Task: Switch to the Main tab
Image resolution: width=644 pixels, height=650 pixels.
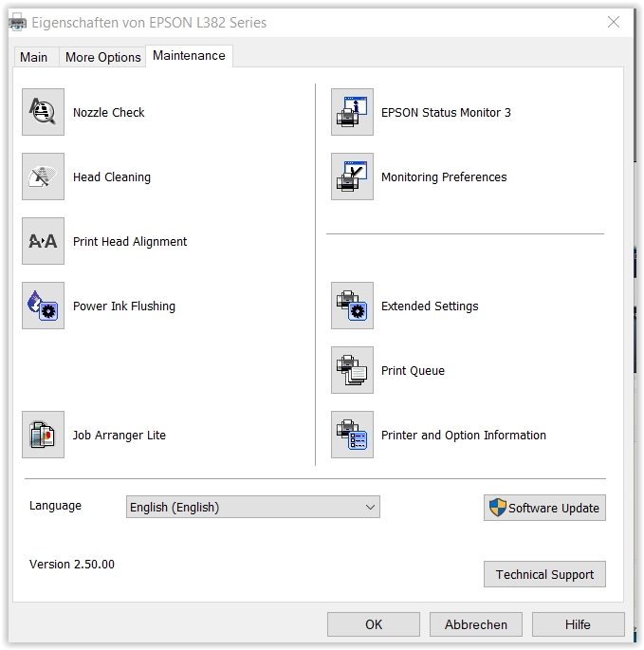Action: pos(34,57)
